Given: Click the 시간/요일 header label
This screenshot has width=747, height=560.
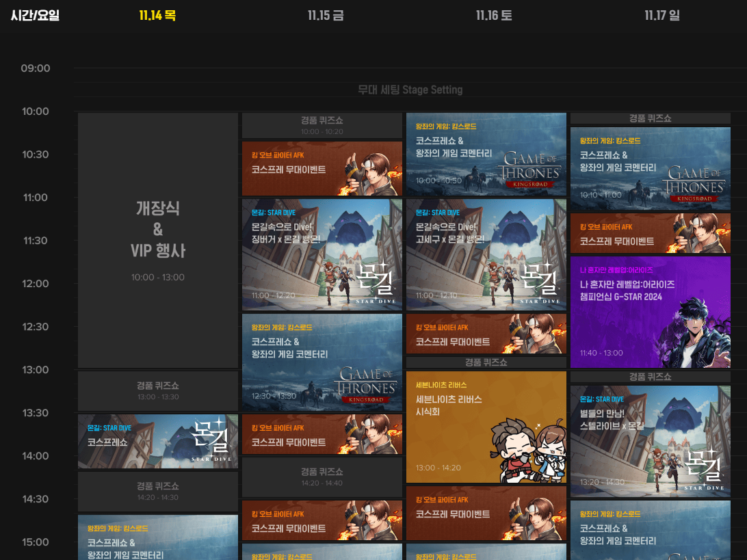Looking at the screenshot, I should (36, 15).
